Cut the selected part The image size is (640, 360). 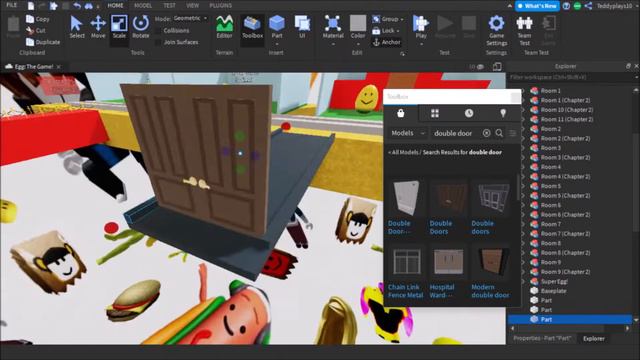click(36, 31)
